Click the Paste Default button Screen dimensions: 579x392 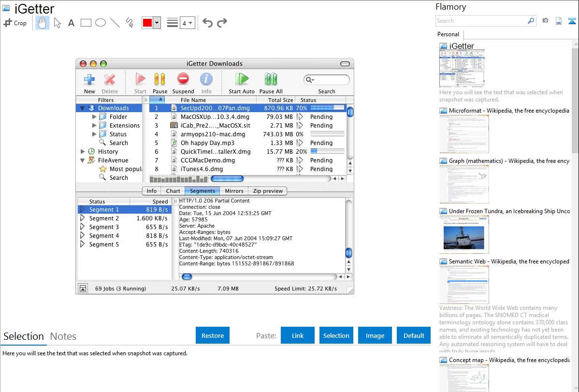414,335
